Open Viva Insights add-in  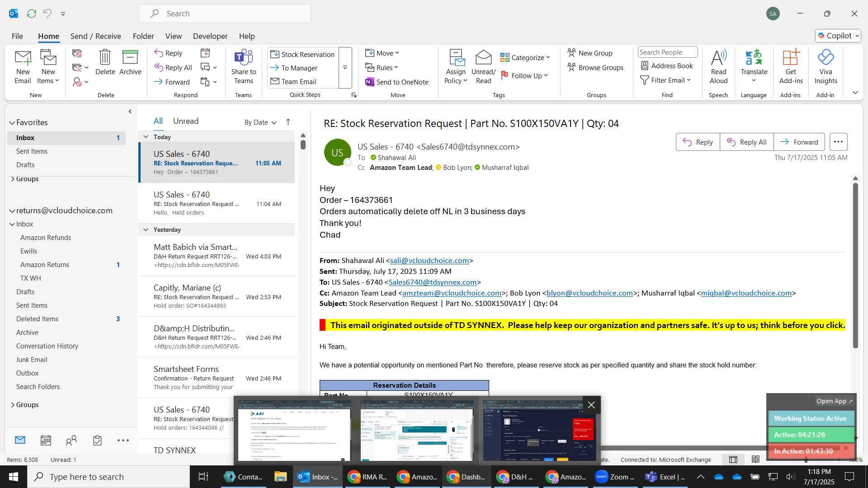point(826,67)
